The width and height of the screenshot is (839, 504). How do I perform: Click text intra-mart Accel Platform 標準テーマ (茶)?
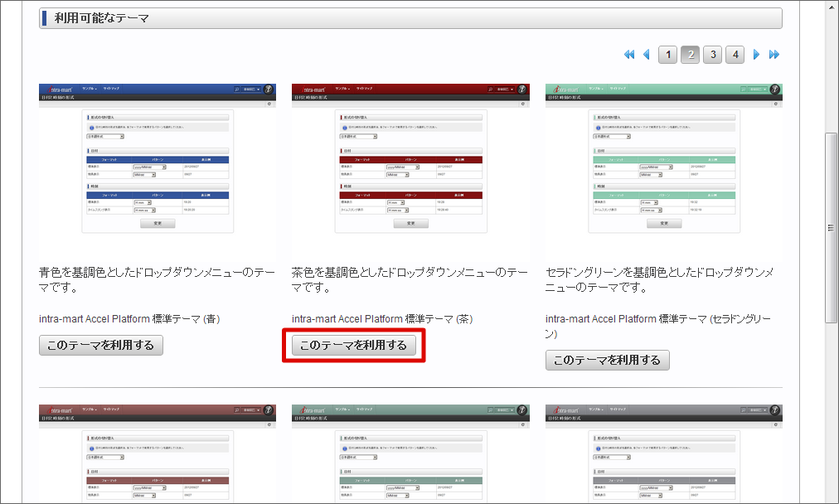(x=382, y=319)
